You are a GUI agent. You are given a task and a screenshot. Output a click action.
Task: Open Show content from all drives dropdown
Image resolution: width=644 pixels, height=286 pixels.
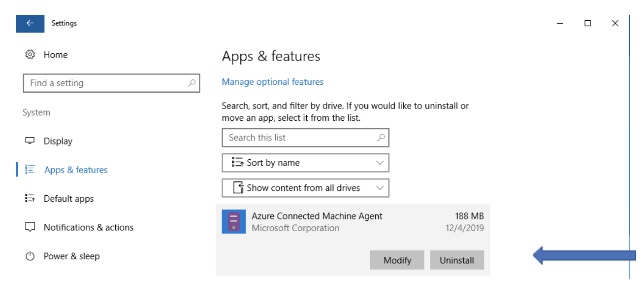click(x=305, y=188)
